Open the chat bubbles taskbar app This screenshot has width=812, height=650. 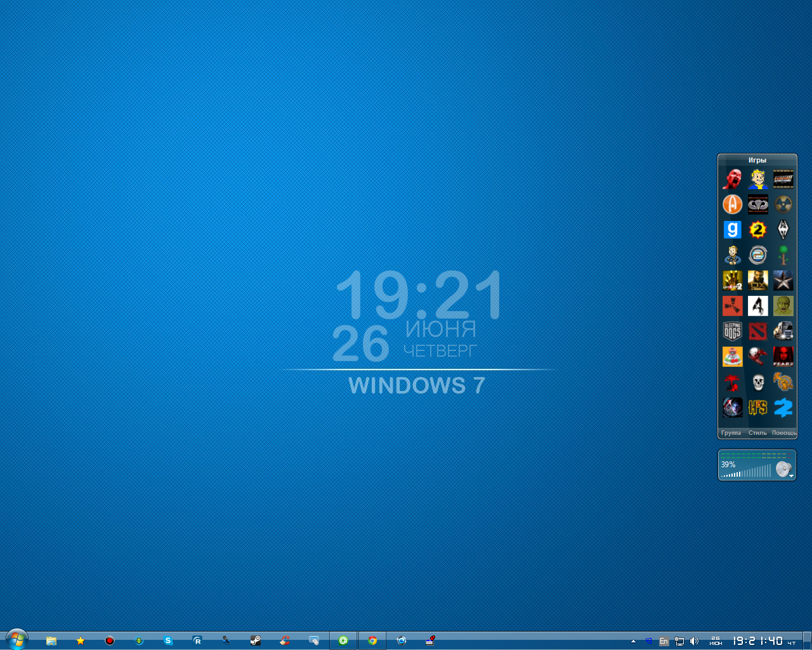point(314,641)
